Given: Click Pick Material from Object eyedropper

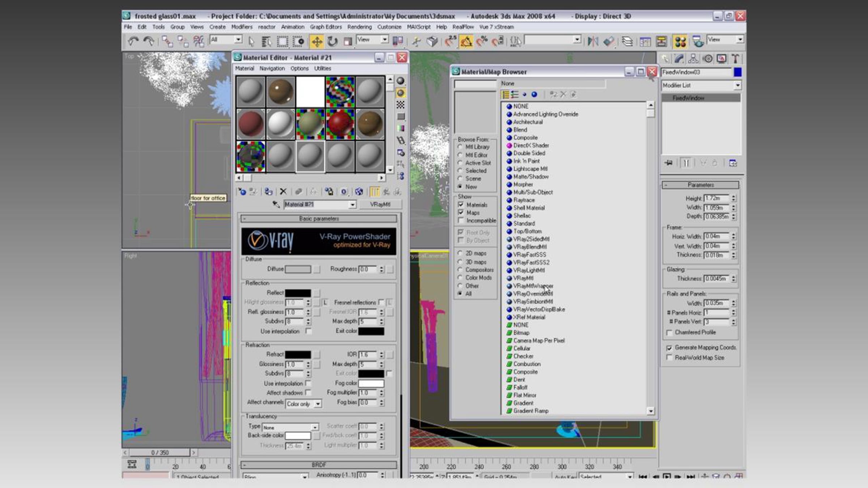Looking at the screenshot, I should coord(276,205).
